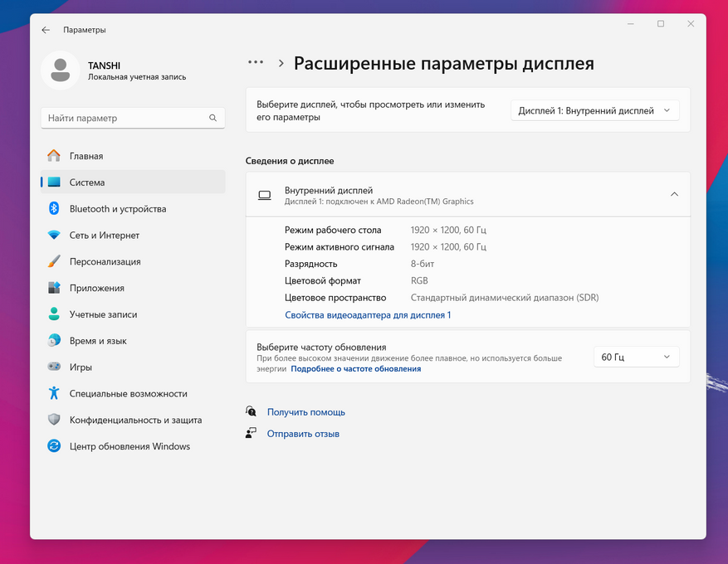This screenshot has height=564, width=728.
Task: Click the Конфиденциальность shield icon
Action: [54, 420]
